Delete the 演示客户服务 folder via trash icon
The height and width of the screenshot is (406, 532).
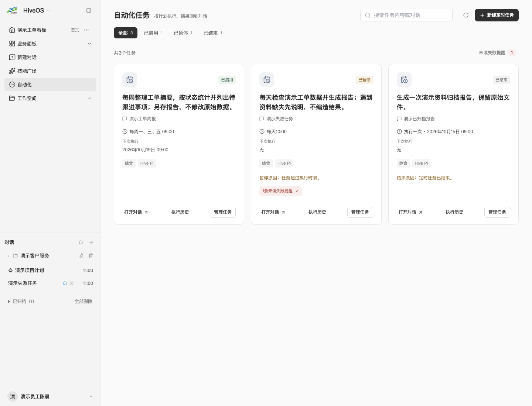[91, 256]
